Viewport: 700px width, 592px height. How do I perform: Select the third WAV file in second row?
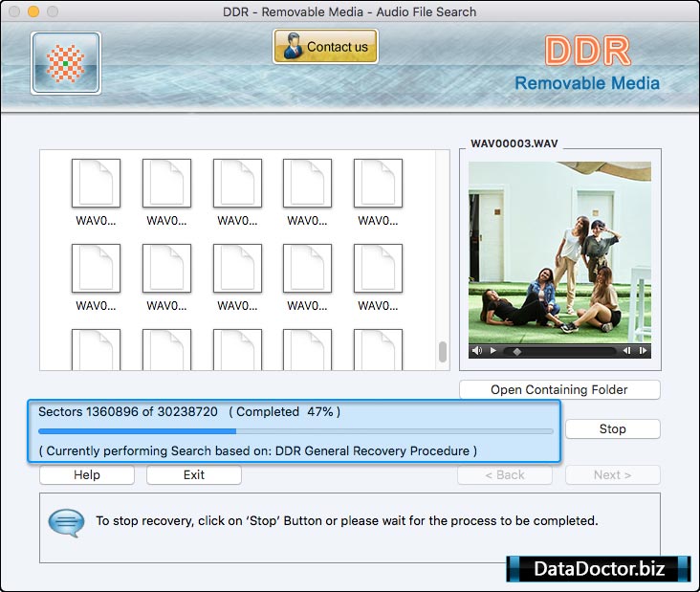pos(237,277)
